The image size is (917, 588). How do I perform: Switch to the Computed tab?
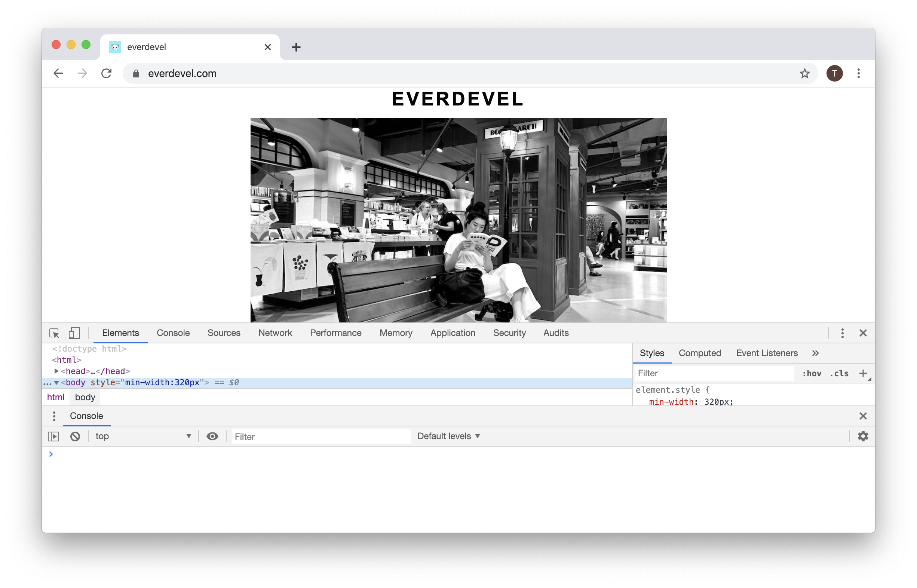coord(700,353)
